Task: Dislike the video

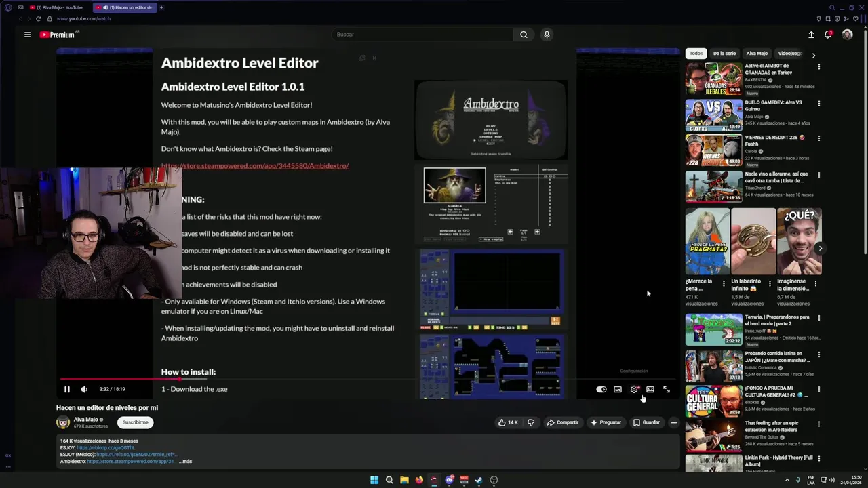Action: point(531,422)
